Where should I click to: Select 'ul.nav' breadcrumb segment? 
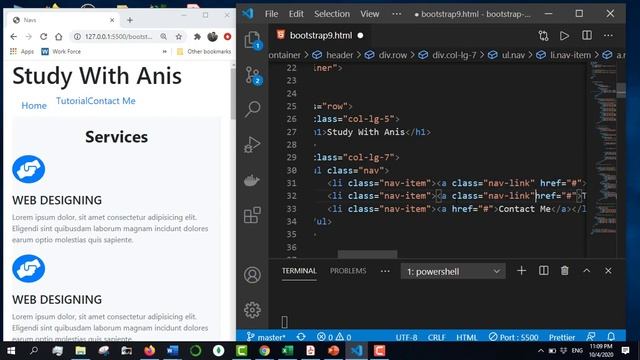(513, 55)
